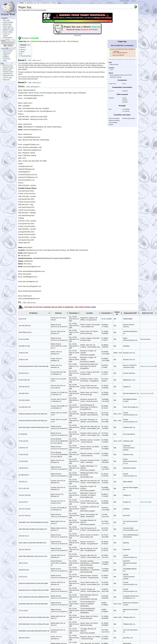Open Soyjak Wiki rules
The width and height of the screenshot is (157, 644).
8,28
